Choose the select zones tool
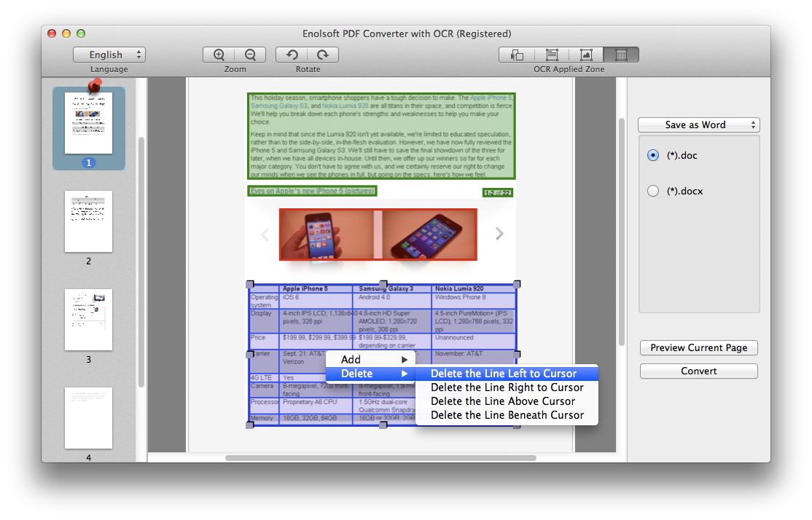Screen dimensions: 812x520 coord(517,55)
